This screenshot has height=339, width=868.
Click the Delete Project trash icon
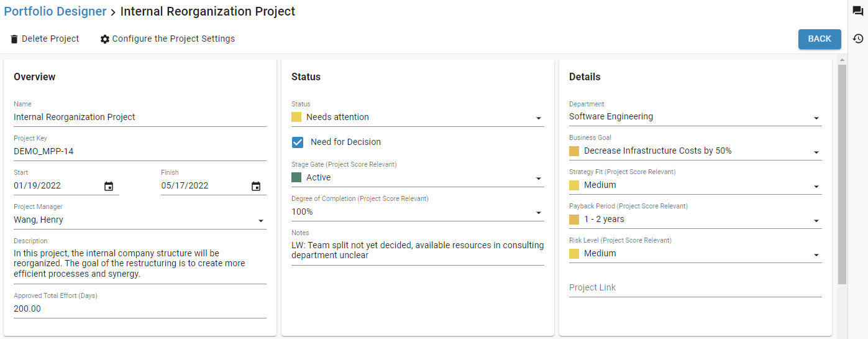tap(14, 39)
